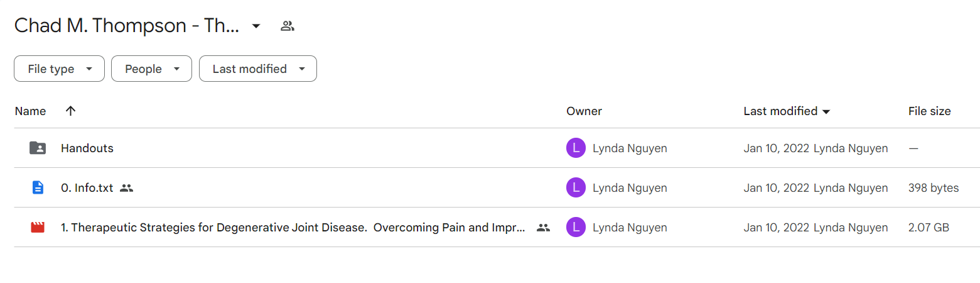Click the owner avatar in the video row
The height and width of the screenshot is (283, 980).
576,227
